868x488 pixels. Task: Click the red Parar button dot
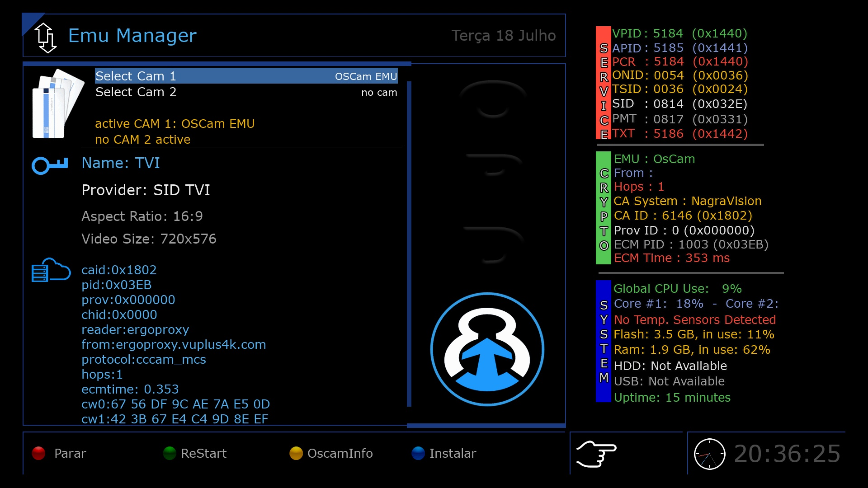pos(38,453)
